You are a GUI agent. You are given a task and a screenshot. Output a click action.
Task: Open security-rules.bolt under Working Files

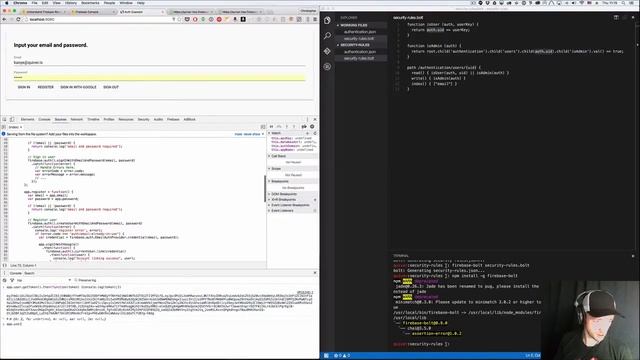click(x=359, y=38)
